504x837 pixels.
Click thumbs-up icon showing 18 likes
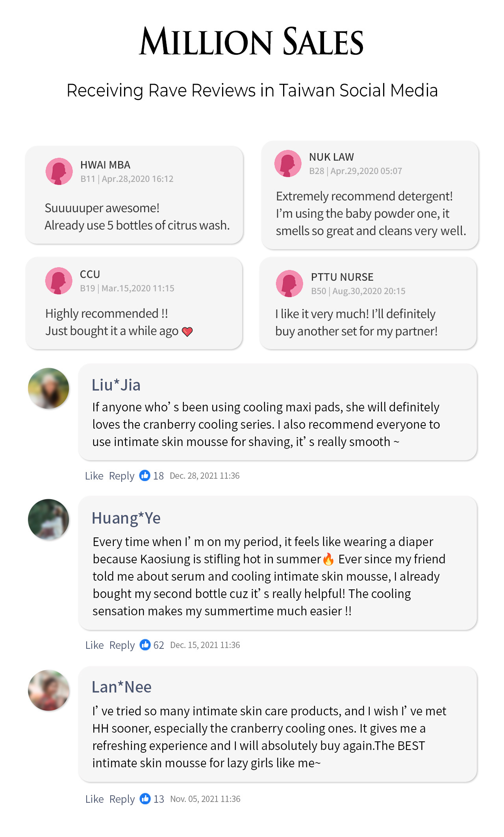pos(145,476)
